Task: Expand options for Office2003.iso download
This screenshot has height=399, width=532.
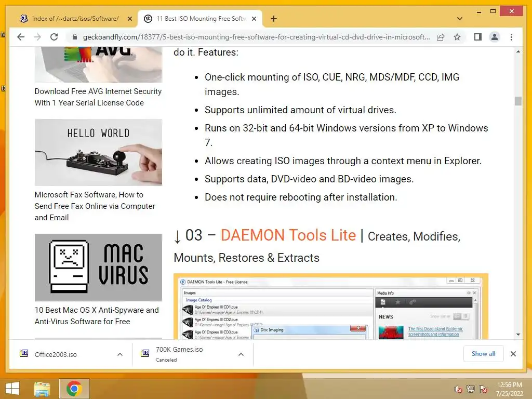Action: [120, 354]
